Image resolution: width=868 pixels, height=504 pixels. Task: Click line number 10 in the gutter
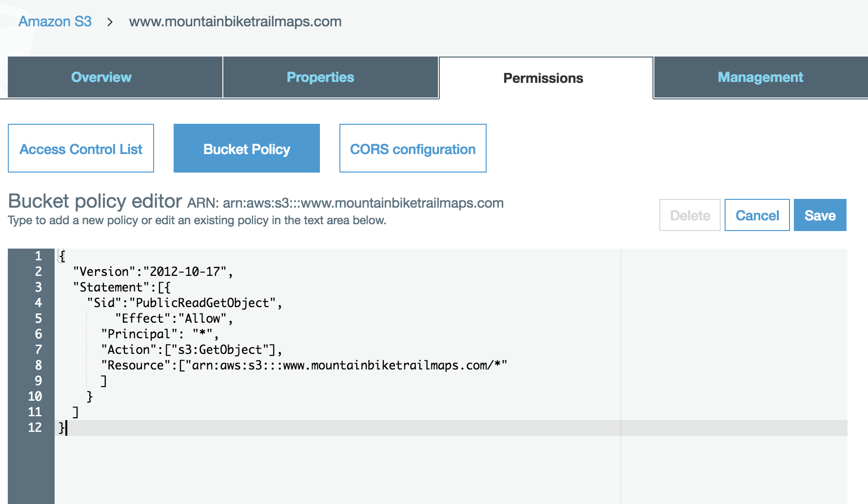[35, 396]
